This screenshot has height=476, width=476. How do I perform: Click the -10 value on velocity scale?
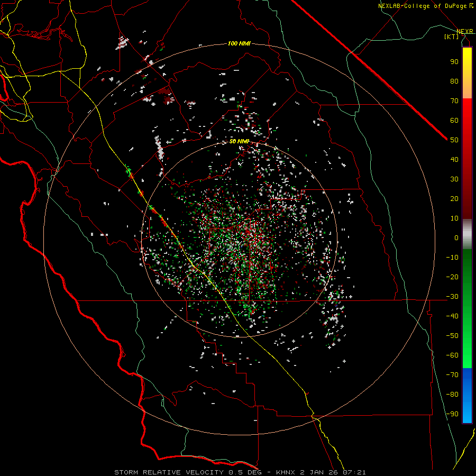(x=452, y=258)
